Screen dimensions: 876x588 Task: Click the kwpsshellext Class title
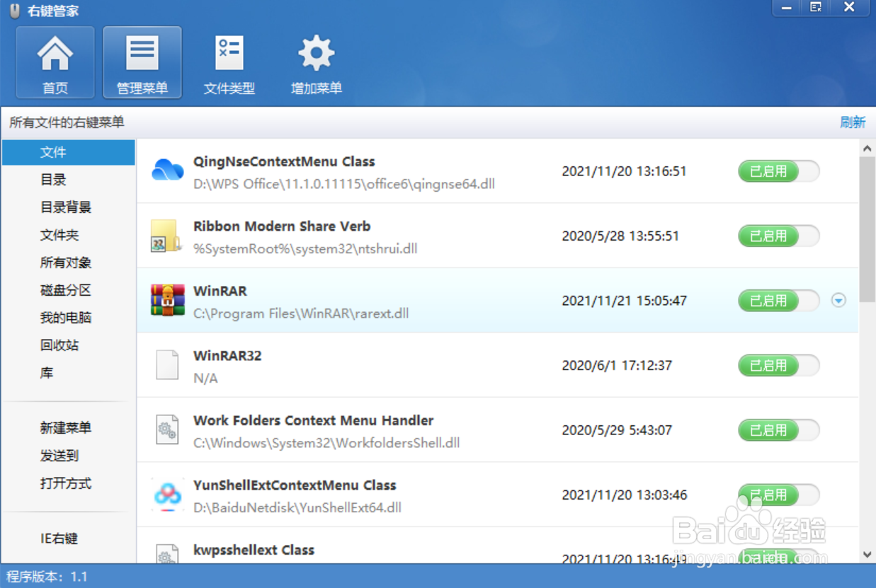pyautogui.click(x=254, y=550)
